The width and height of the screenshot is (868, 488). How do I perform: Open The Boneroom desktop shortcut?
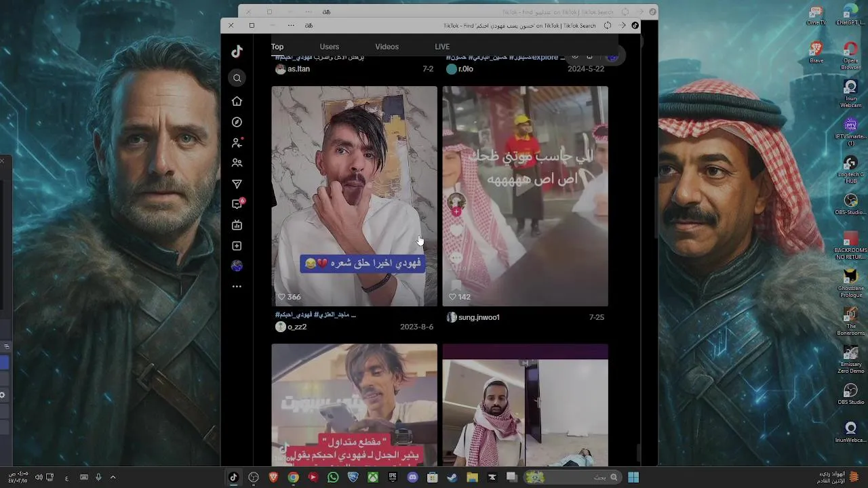850,321
